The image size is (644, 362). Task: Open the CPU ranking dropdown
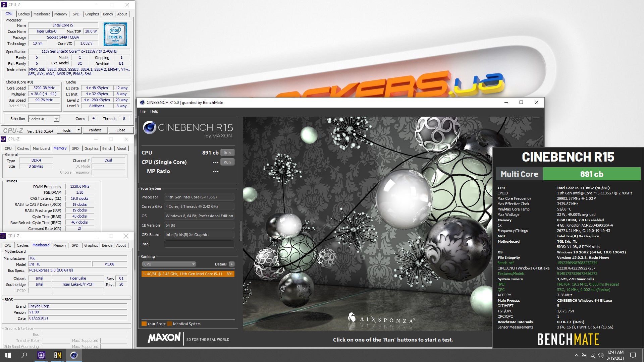coord(169,264)
